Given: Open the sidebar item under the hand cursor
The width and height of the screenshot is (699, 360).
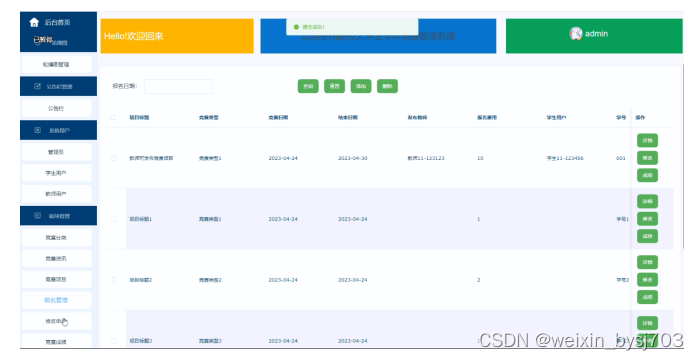Looking at the screenshot, I should 56,321.
